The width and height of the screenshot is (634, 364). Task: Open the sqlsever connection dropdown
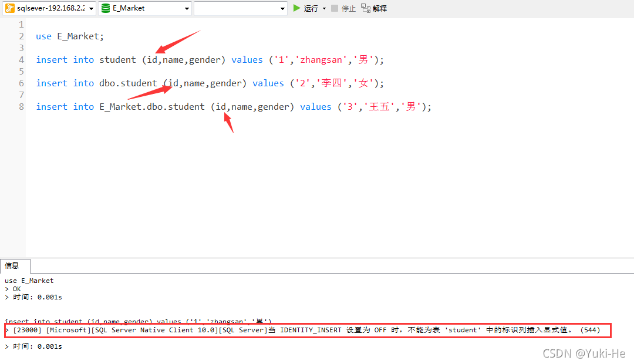pos(49,8)
